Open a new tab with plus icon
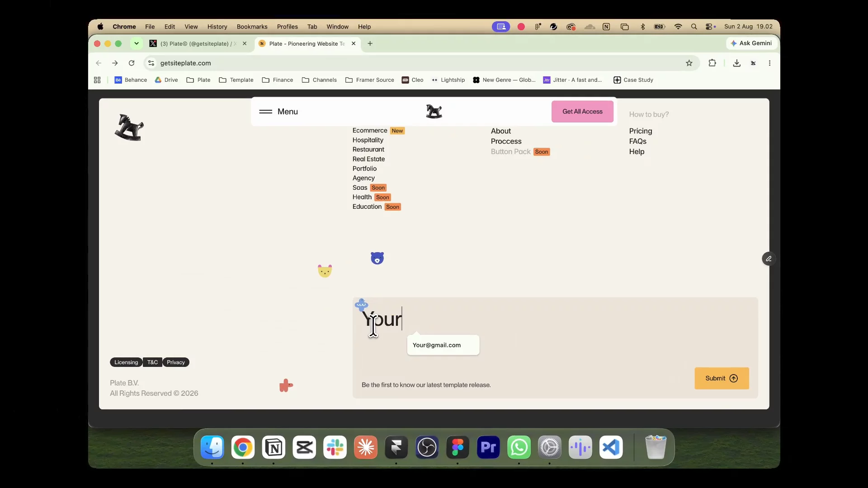868x488 pixels. pos(370,43)
